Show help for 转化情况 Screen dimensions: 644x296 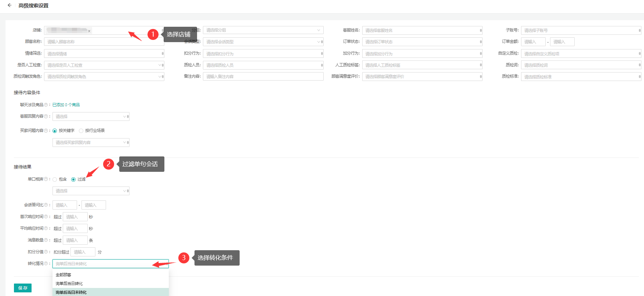point(46,263)
